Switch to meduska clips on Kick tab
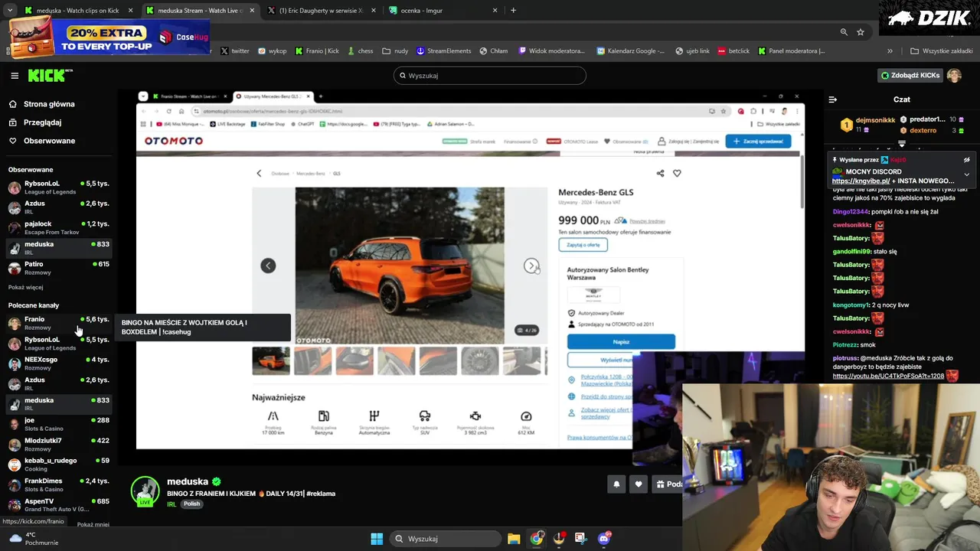This screenshot has height=551, width=980. [x=78, y=11]
